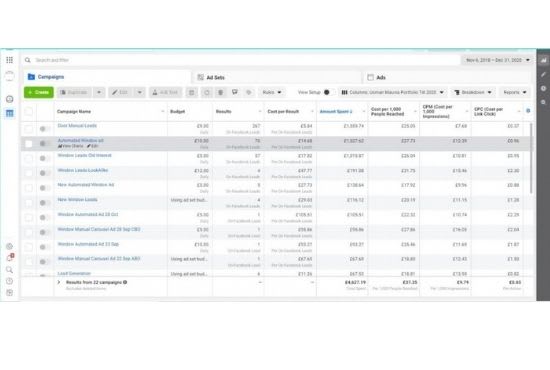Tick checkbox for Window Leads Old Interest row
550x370 pixels.
click(29, 158)
